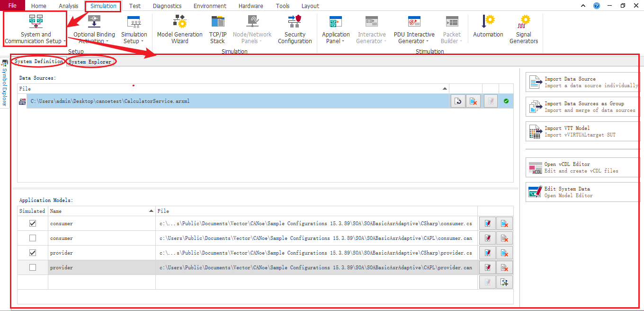This screenshot has height=311, width=644.
Task: Edit the CSharp consumer.cs application model
Action: (487, 223)
